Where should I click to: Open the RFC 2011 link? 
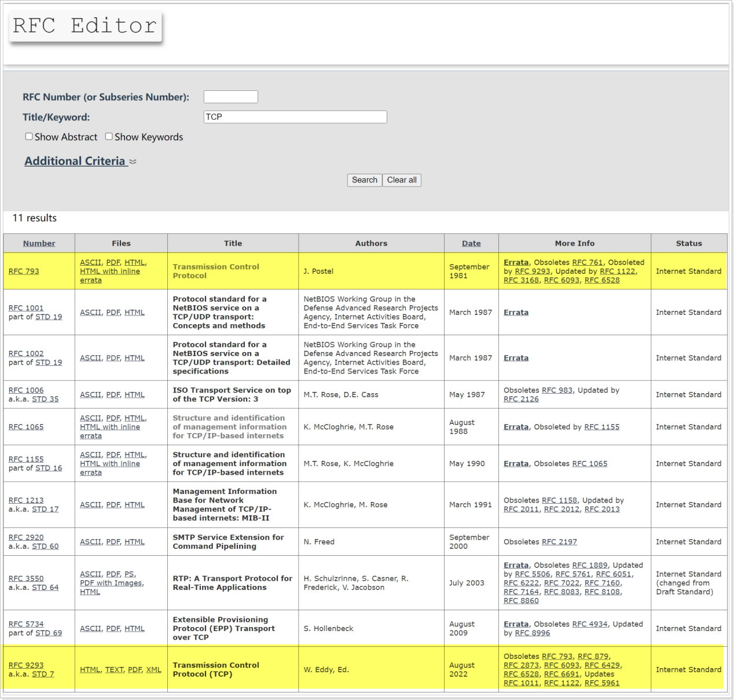[521, 509]
